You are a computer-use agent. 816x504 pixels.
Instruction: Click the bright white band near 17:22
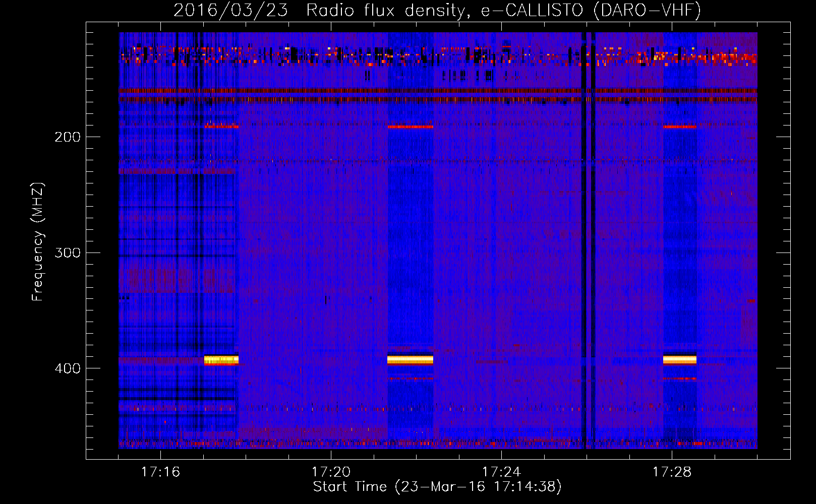(x=410, y=359)
